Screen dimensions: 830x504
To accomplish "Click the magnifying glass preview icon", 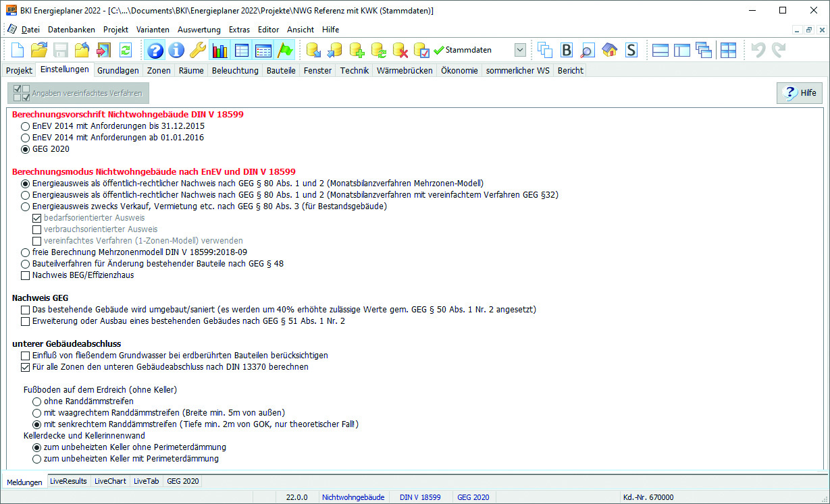I will click(x=588, y=50).
